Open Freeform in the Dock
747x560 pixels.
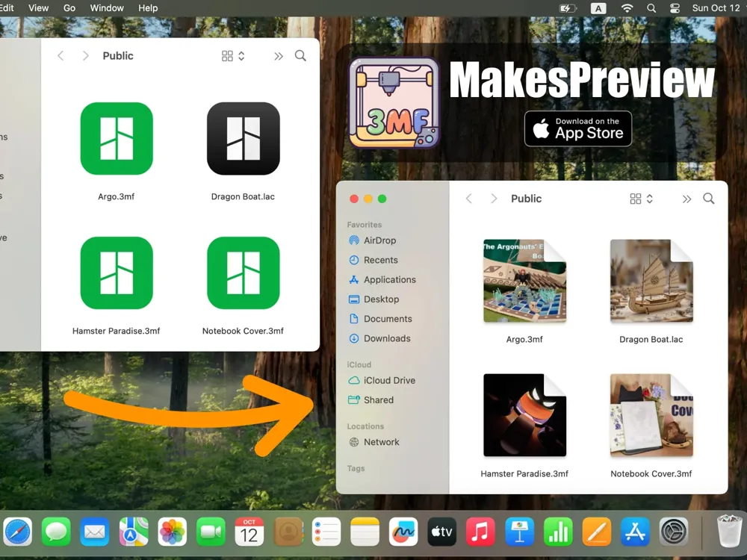point(403,532)
